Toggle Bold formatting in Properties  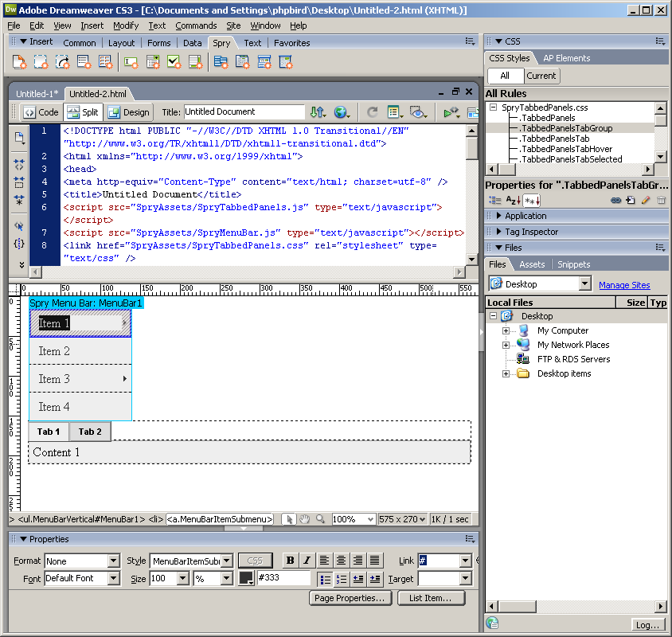[x=290, y=561]
